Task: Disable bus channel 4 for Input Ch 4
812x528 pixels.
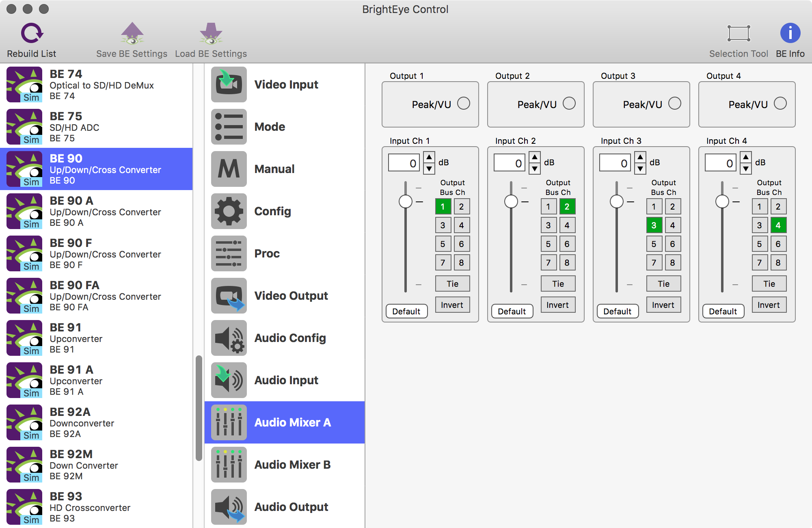Action: [x=778, y=225]
